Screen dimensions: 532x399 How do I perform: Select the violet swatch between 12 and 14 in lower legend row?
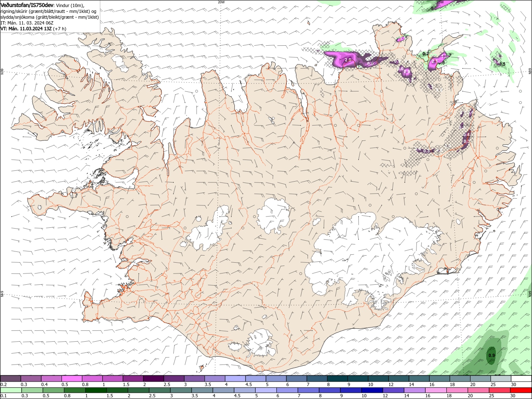(x=393, y=390)
